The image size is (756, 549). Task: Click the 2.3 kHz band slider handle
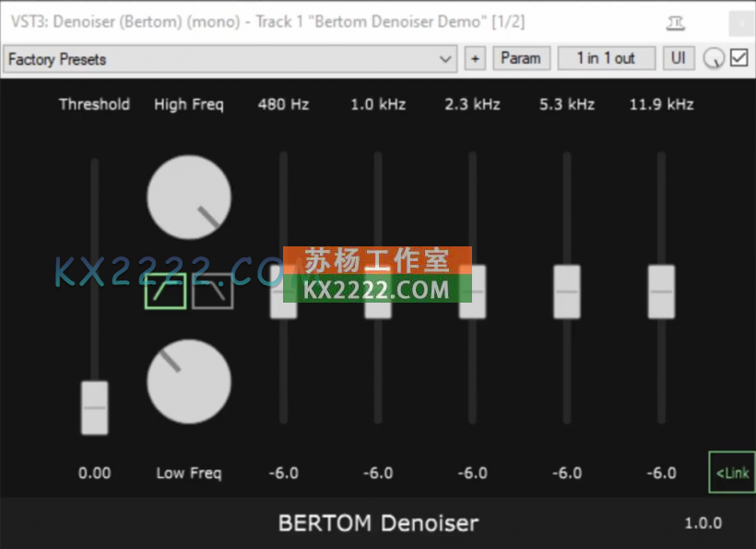pos(472,292)
